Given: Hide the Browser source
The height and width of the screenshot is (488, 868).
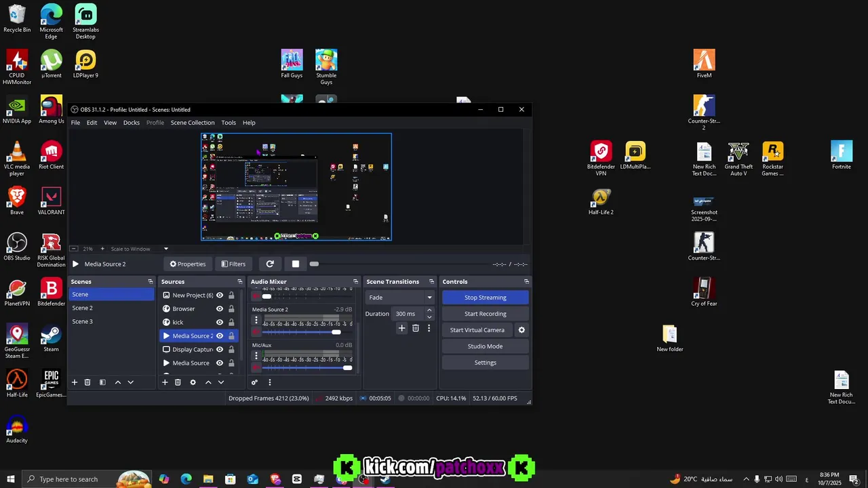Looking at the screenshot, I should [220, 308].
